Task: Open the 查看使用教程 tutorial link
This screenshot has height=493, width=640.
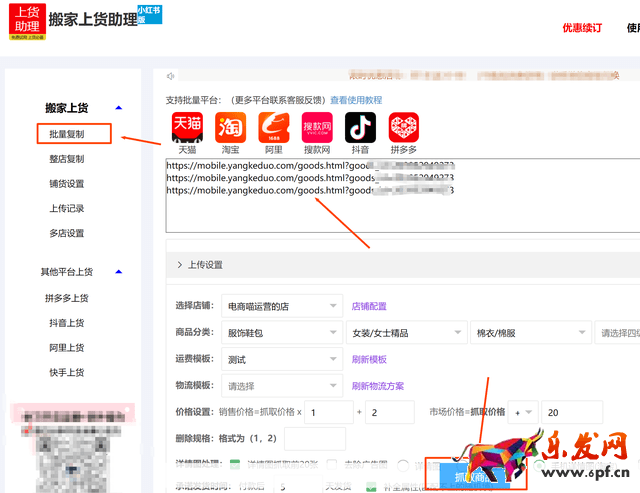Action: point(356,100)
